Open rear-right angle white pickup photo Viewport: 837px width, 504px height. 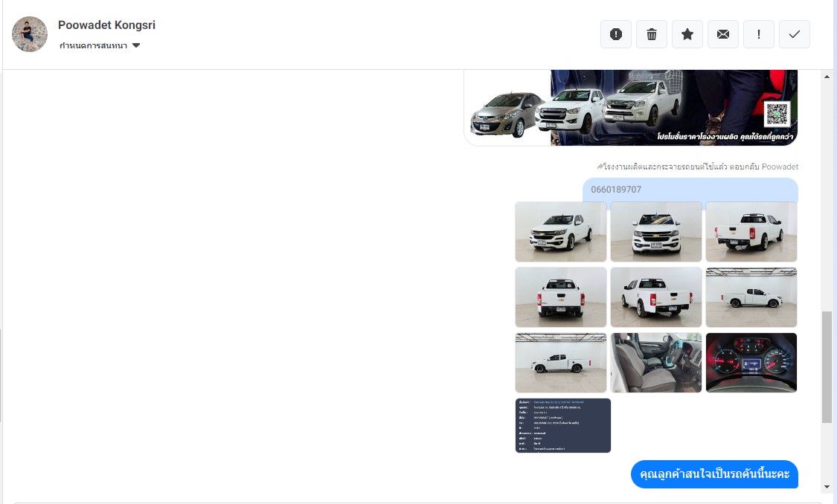[751, 231]
